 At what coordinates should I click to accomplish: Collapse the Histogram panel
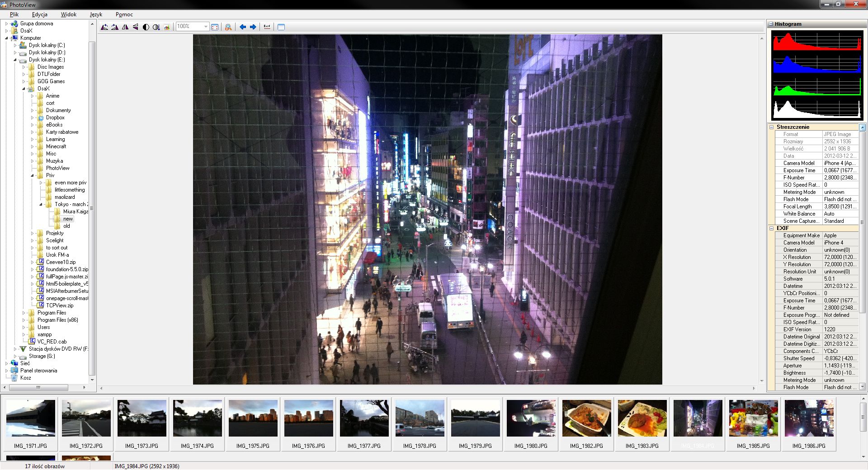point(771,24)
